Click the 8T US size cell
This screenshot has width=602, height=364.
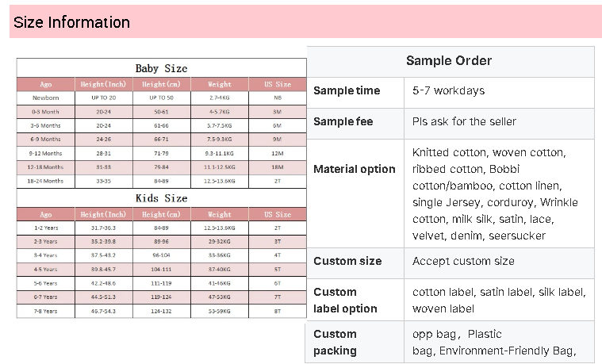click(x=277, y=311)
